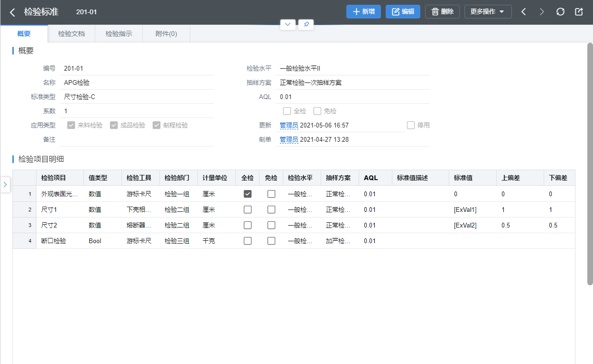The width and height of the screenshot is (593, 364).
Task: Expand the left side panel arrow
Action: (x=5, y=184)
